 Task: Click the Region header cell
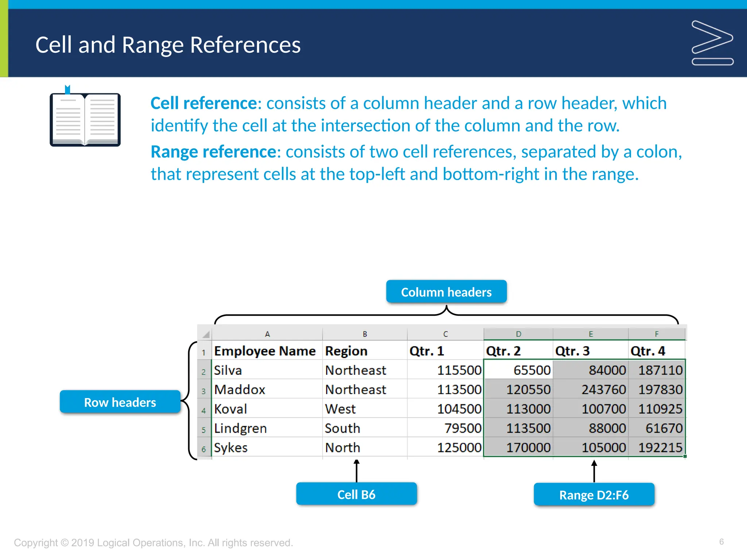(365, 350)
